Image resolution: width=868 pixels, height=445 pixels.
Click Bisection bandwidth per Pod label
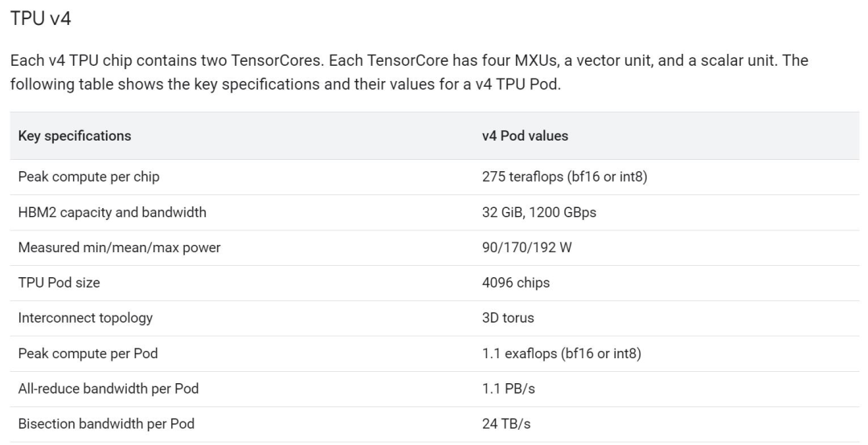pyautogui.click(x=106, y=424)
